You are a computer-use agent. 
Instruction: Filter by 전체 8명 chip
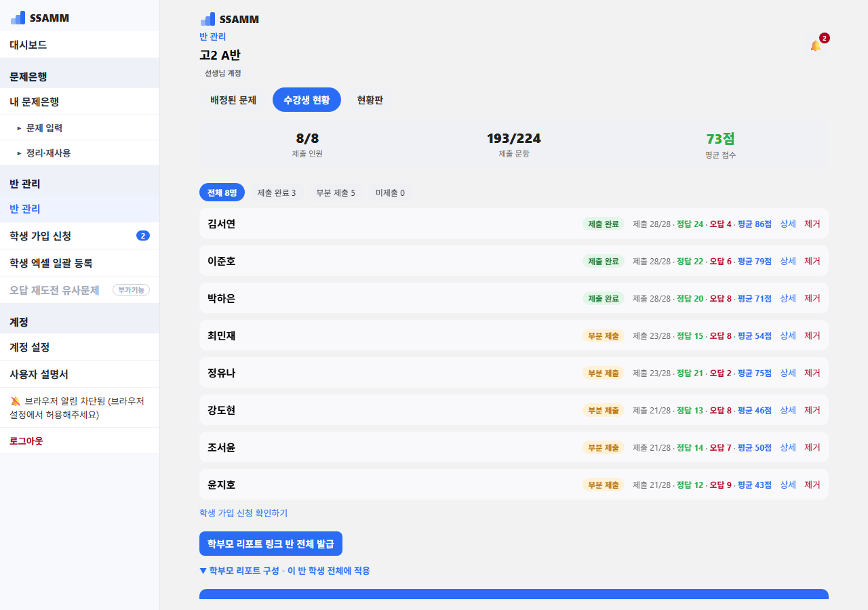click(222, 192)
